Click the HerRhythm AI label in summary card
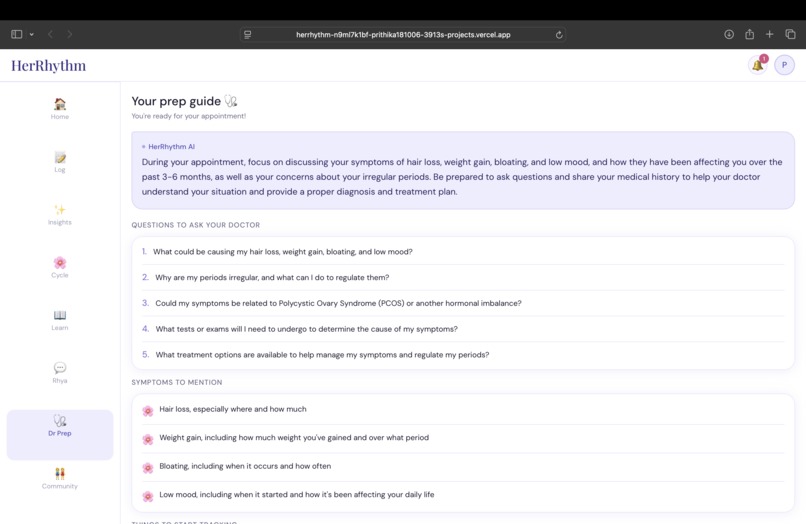 click(x=171, y=147)
